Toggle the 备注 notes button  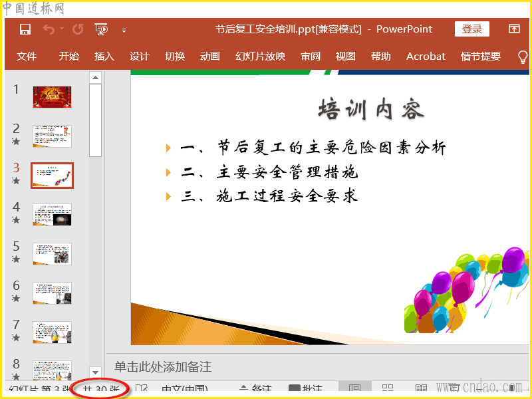[255, 389]
